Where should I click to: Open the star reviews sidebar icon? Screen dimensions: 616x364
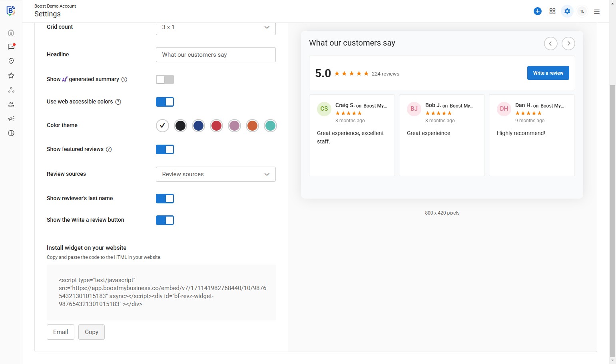(x=11, y=76)
